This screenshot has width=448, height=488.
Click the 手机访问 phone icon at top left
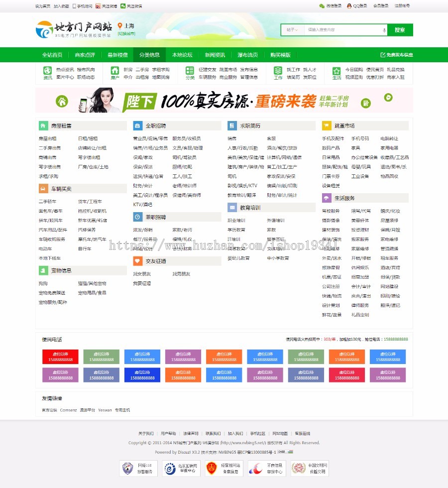click(74, 5)
